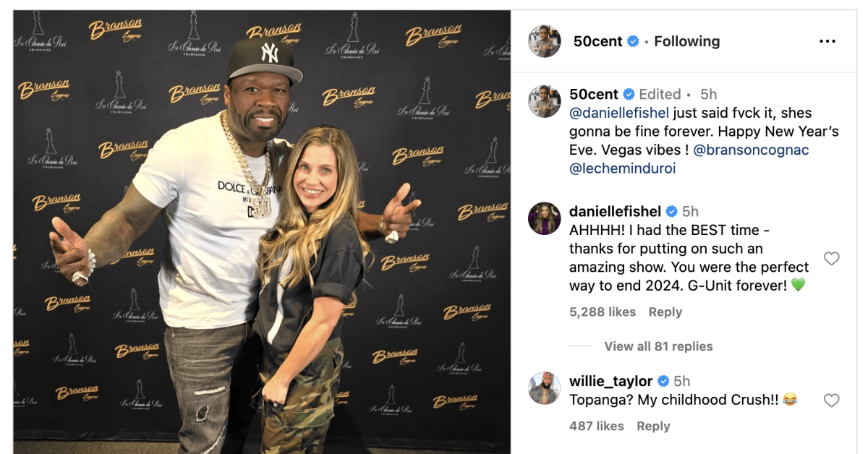Reply to daniellefishel's comment
This screenshot has height=454, width=868.
[x=665, y=312]
